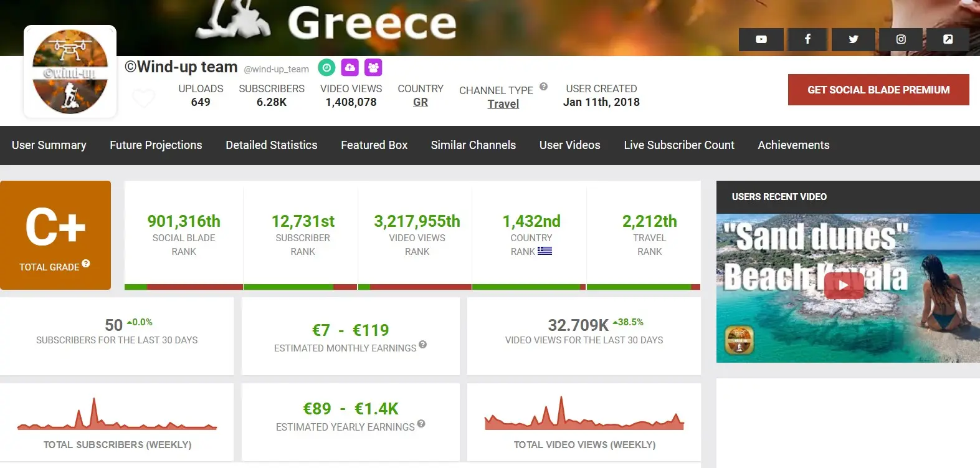Click help icon for Estimated Monthly Earnings
The image size is (980, 468).
coord(422,345)
